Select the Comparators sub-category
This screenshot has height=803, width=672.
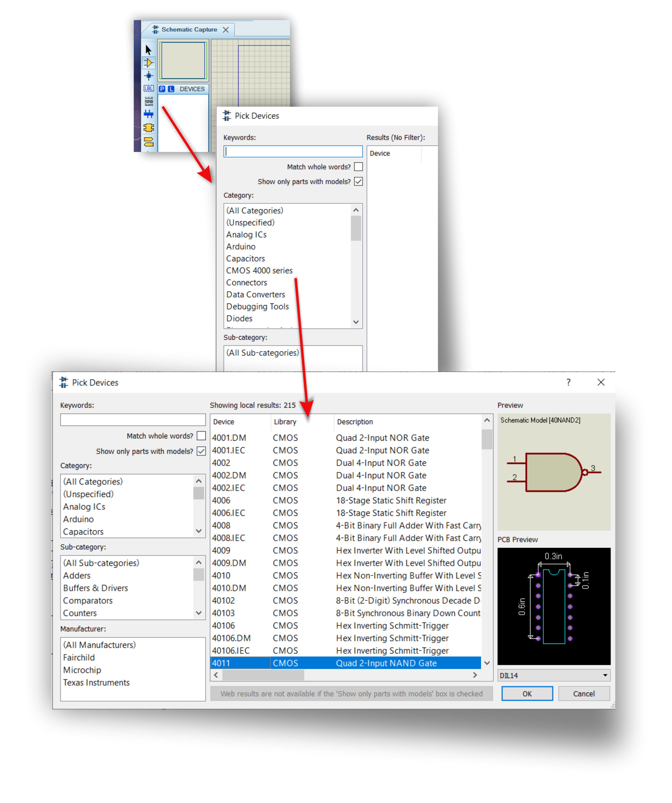88,600
